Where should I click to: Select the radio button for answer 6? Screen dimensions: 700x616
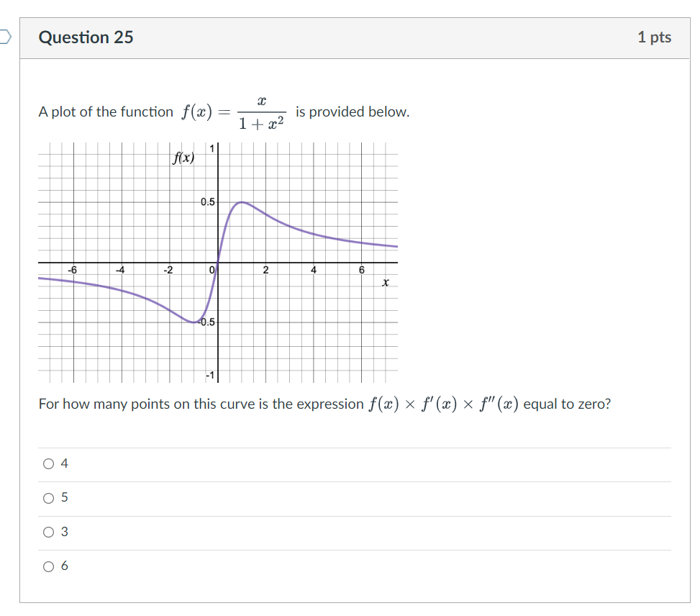point(48,566)
